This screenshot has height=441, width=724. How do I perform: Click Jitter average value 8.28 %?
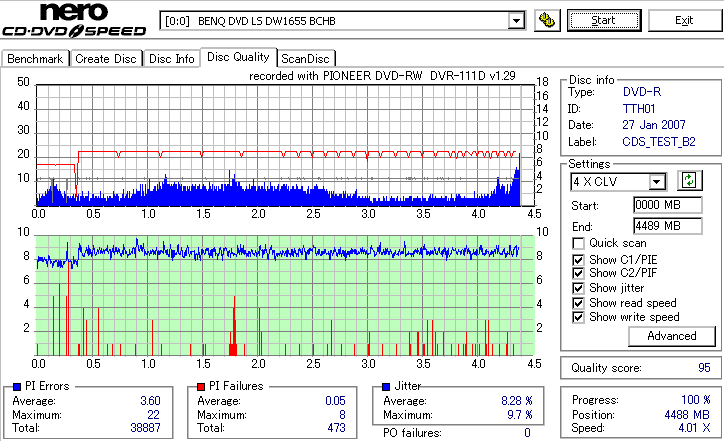(x=517, y=401)
